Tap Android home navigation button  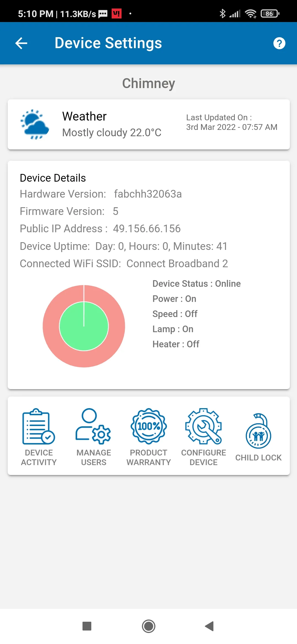[148, 626]
